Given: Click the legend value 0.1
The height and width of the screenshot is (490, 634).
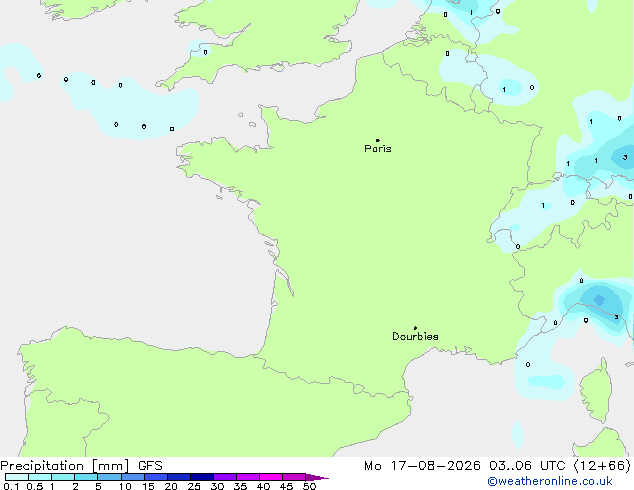Looking at the screenshot, I should (11, 486).
